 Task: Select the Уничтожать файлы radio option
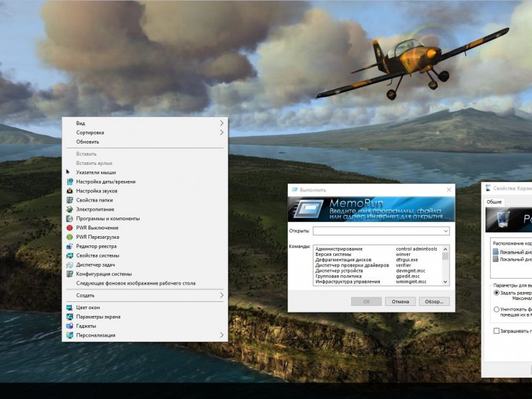point(496,309)
